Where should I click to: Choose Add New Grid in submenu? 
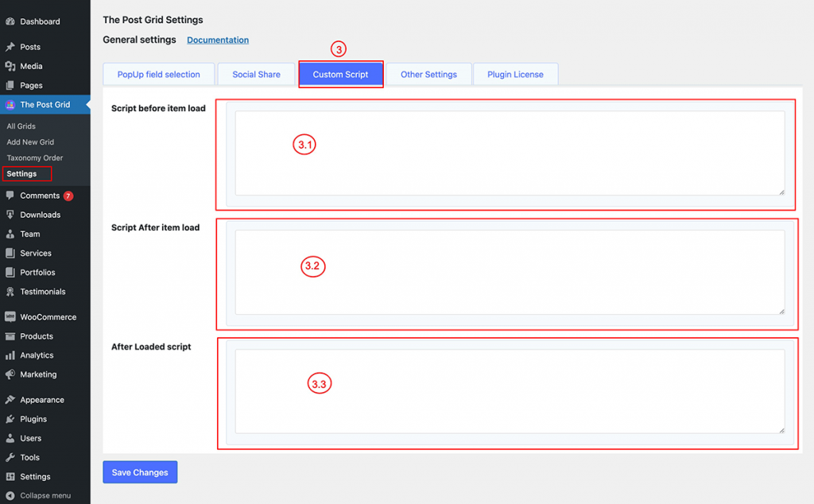[30, 142]
